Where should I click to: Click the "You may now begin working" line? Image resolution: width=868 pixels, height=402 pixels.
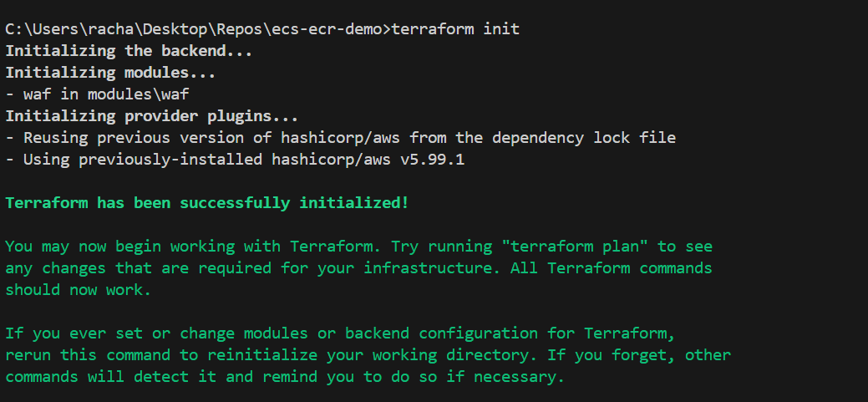coord(358,247)
